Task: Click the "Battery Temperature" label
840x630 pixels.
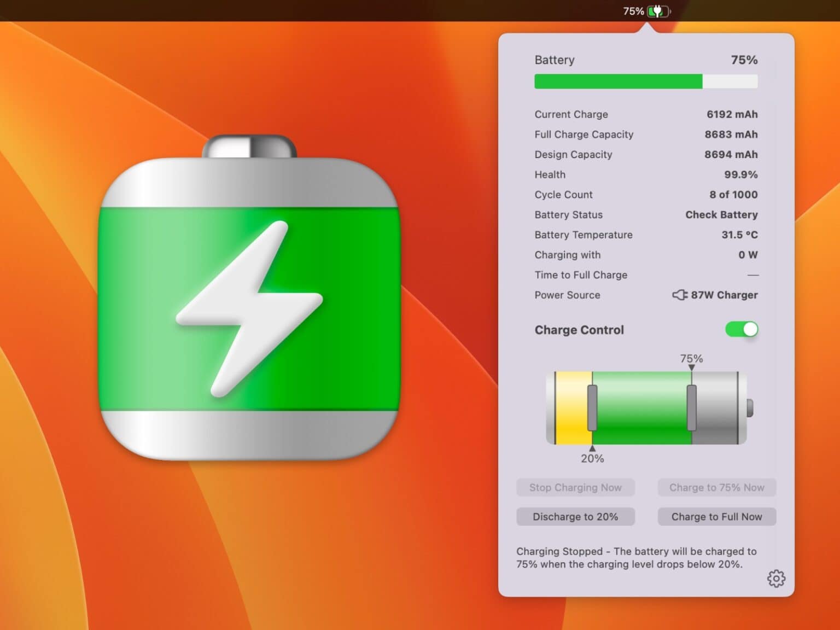Action: click(x=584, y=235)
